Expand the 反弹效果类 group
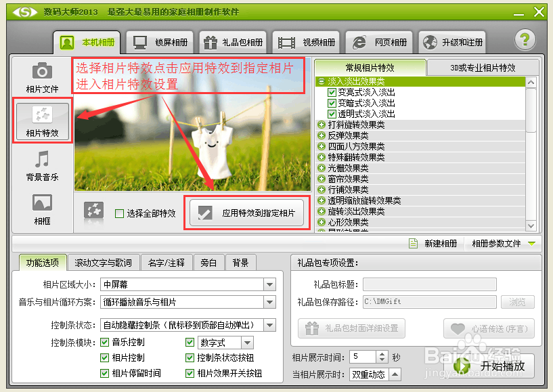 pyautogui.click(x=321, y=135)
